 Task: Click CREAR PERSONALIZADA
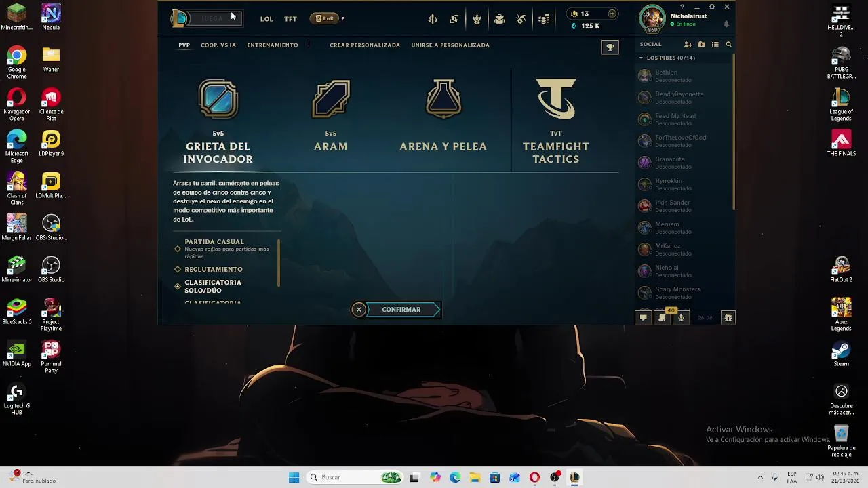[365, 45]
